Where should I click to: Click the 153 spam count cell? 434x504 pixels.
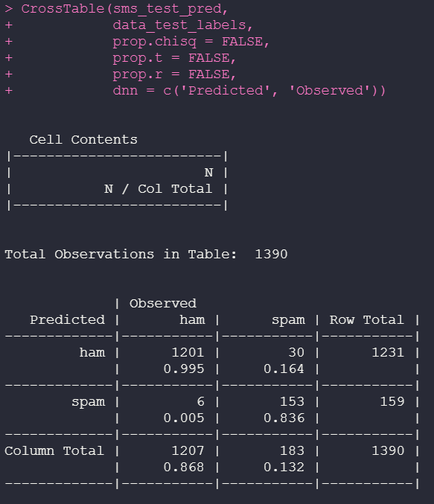click(x=292, y=401)
